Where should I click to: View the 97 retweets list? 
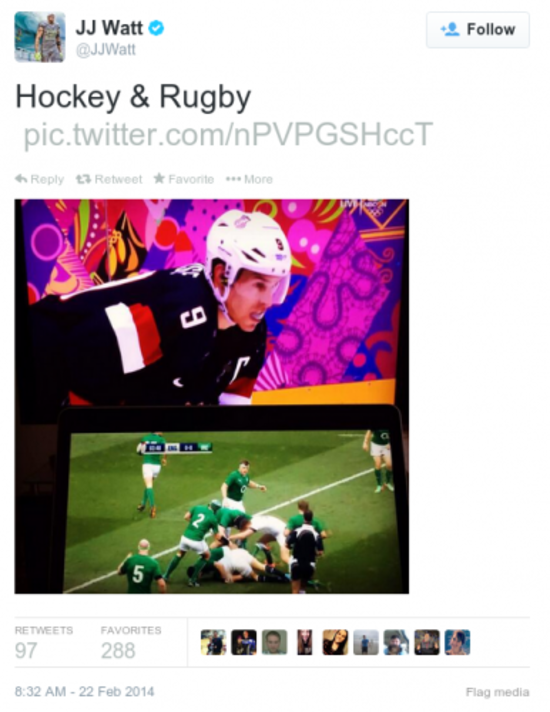44,643
